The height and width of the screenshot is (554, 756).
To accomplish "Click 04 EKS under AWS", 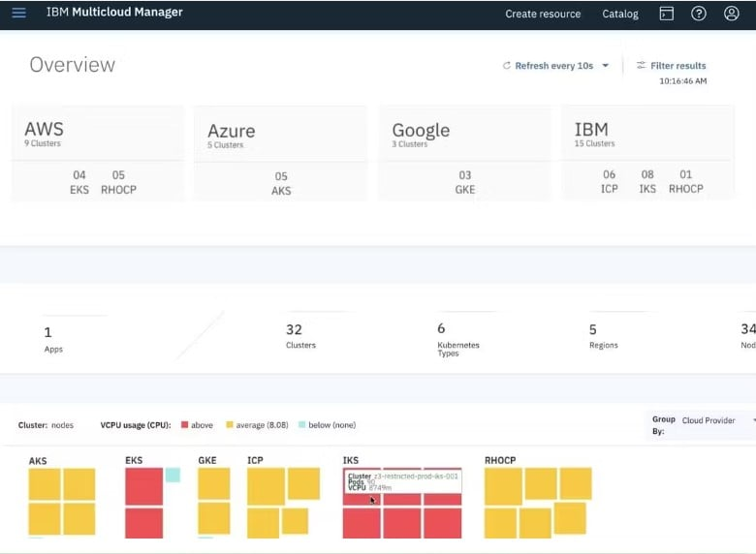I will [x=79, y=182].
